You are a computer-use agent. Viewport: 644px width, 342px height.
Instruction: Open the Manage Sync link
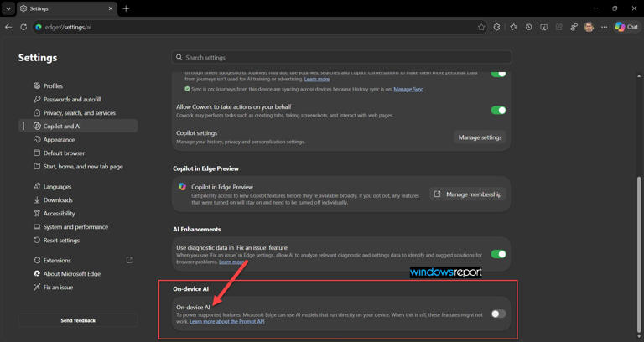click(x=408, y=89)
